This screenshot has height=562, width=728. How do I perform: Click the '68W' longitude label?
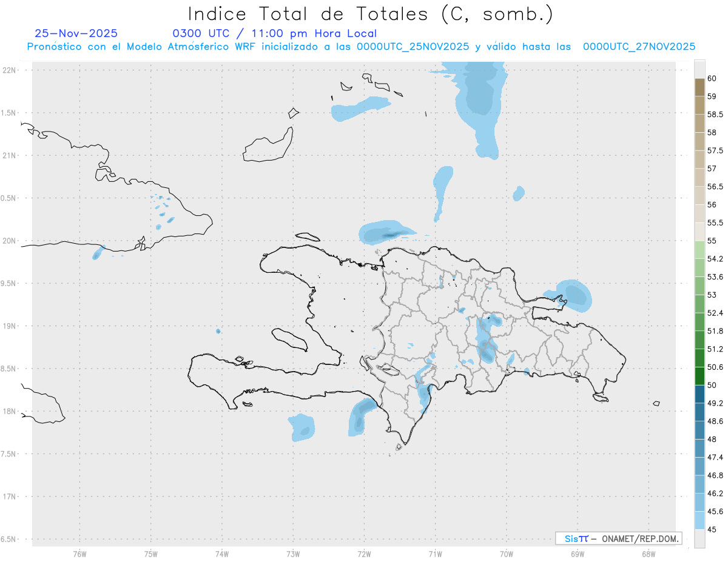pos(649,554)
